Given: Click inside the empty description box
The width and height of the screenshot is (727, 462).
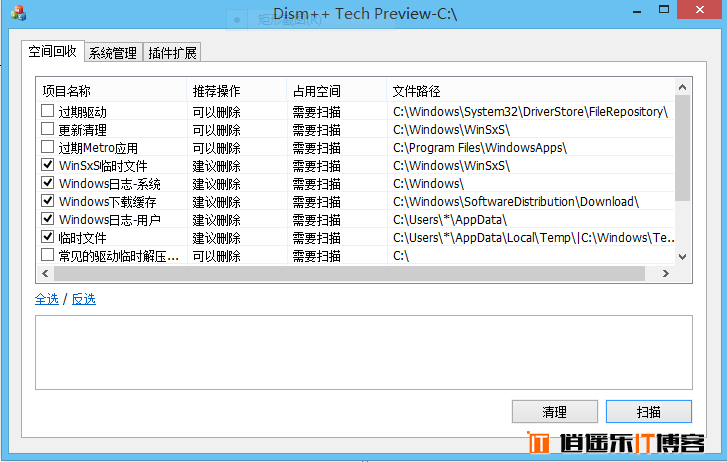Looking at the screenshot, I should [x=364, y=353].
